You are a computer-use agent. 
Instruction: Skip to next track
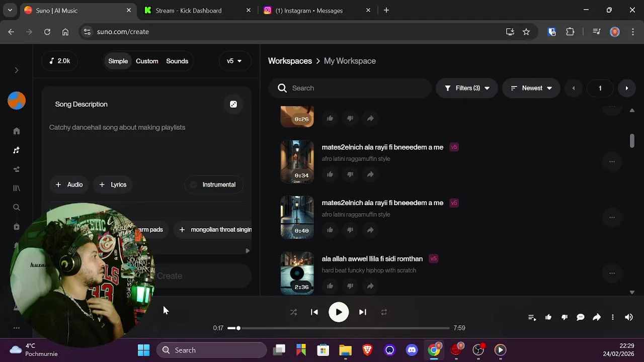tap(362, 312)
